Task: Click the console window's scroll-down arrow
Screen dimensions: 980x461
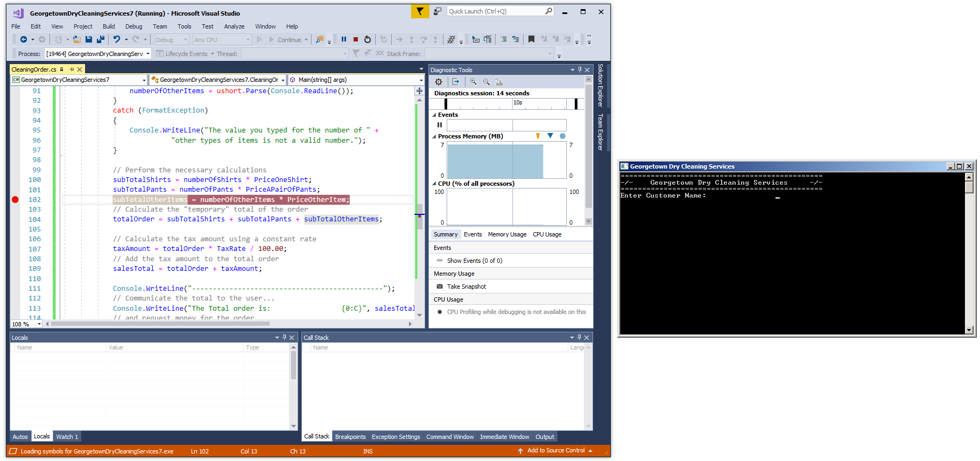Action: pyautogui.click(x=969, y=330)
